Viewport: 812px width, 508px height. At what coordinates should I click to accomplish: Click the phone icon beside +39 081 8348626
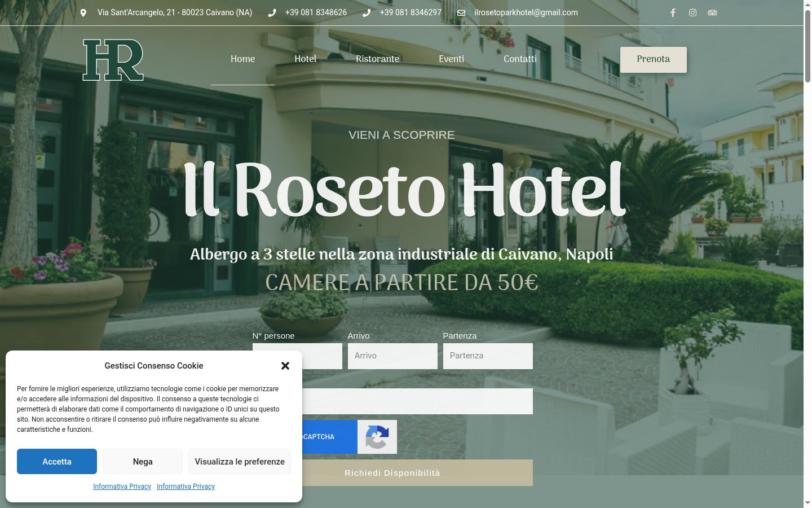(272, 12)
